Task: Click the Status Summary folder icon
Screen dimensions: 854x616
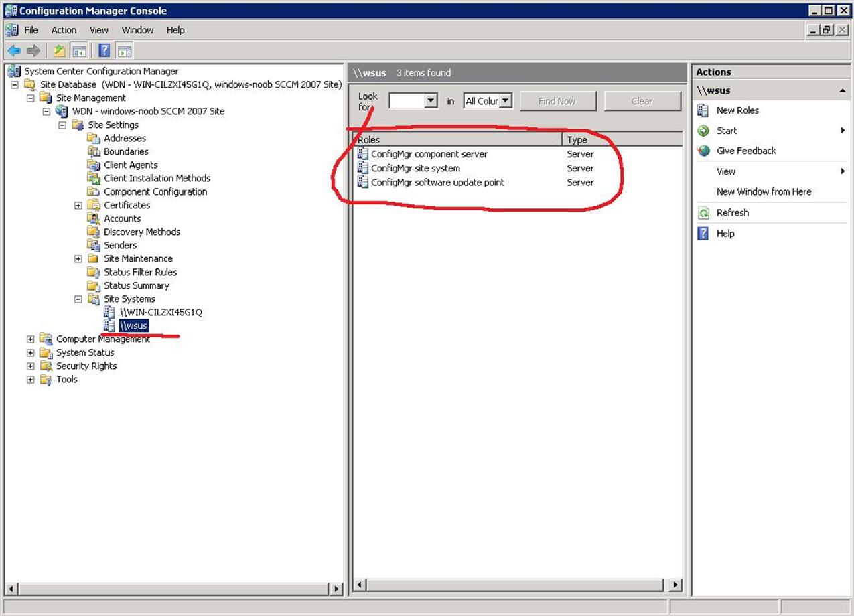Action: point(93,285)
